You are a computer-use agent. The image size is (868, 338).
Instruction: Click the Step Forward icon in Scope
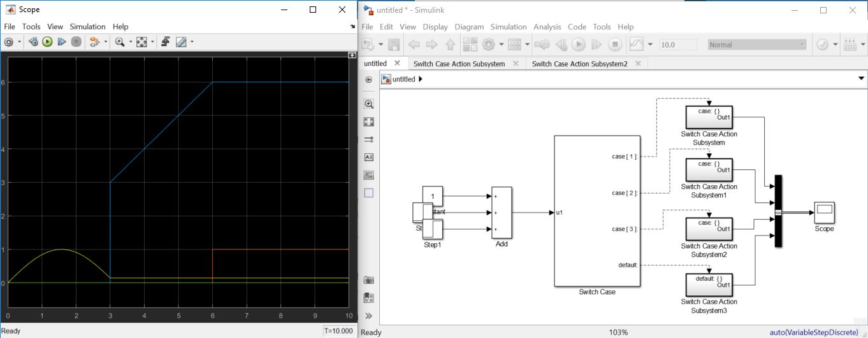tap(62, 42)
